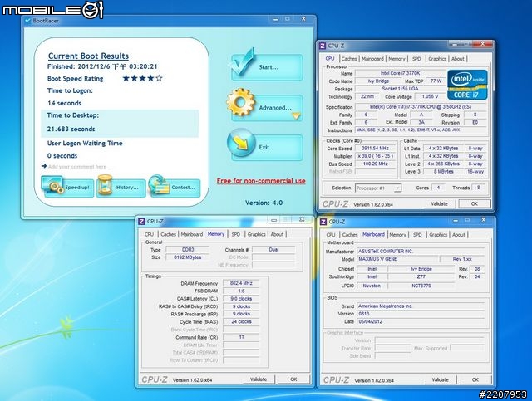Click the CPU-Z logo icon in the Mainboard window title
The image size is (532, 401).
[x=323, y=222]
